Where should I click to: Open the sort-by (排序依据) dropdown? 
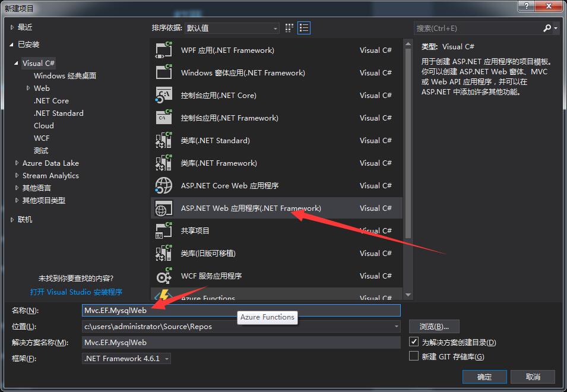click(x=232, y=28)
